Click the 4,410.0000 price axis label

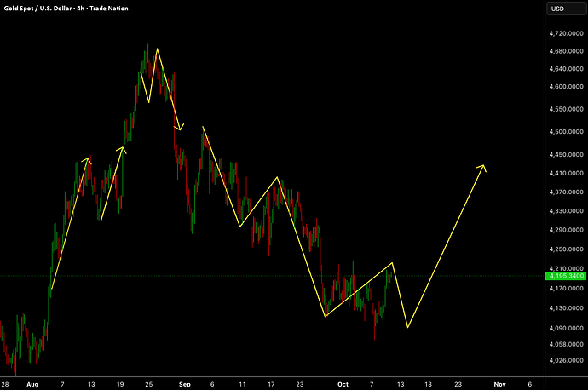(x=566, y=173)
